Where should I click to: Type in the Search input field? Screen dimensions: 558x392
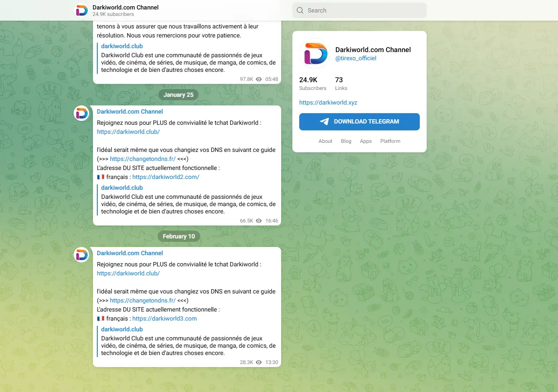tap(364, 10)
